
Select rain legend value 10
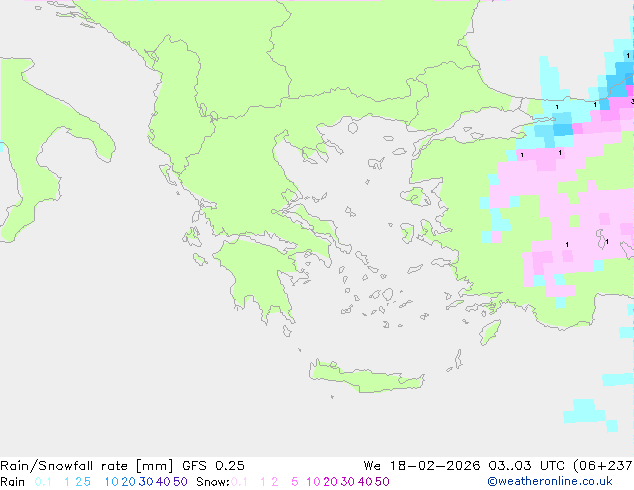[x=111, y=482]
